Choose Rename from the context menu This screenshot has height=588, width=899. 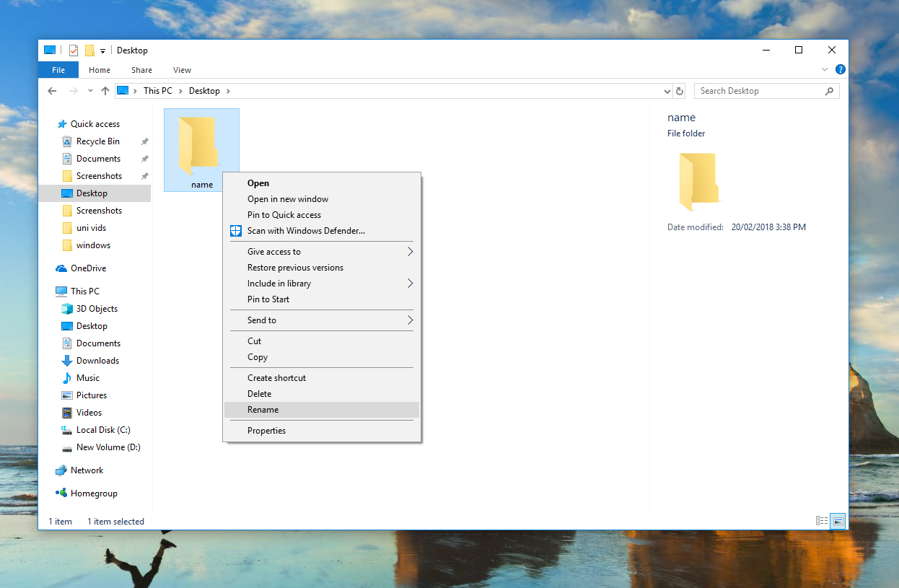click(x=321, y=410)
